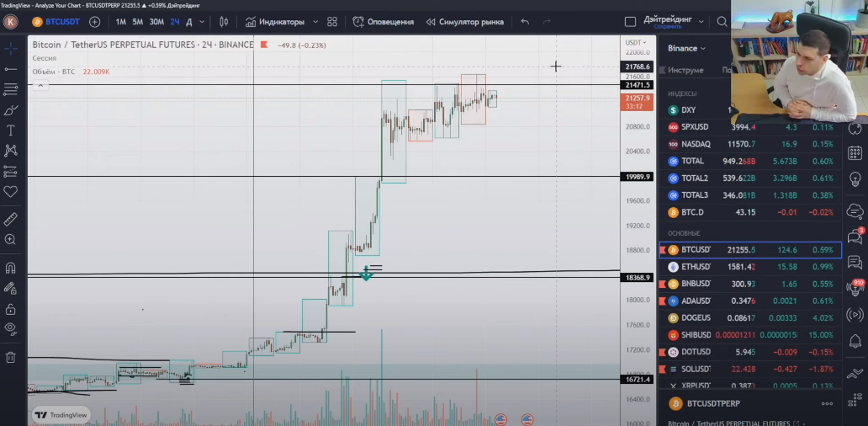Open the favorites heart icon
The width and height of the screenshot is (868, 426).
pos(11,192)
